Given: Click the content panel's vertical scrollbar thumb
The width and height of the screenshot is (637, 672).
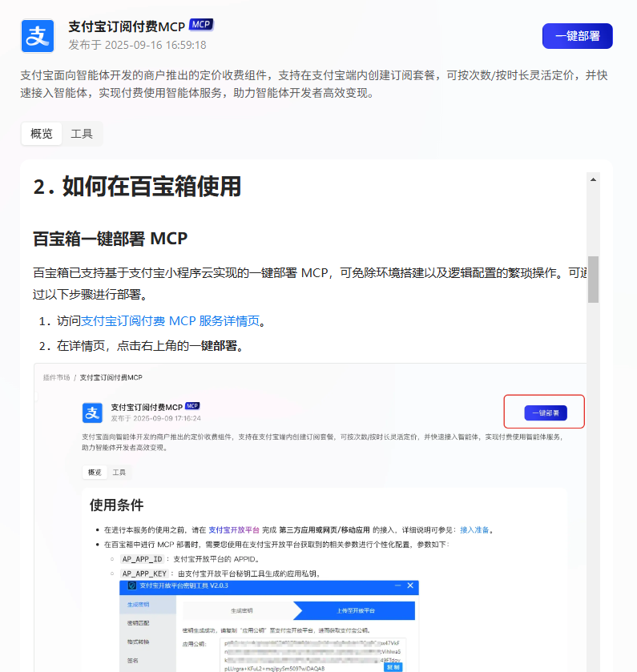Looking at the screenshot, I should coord(593,279).
